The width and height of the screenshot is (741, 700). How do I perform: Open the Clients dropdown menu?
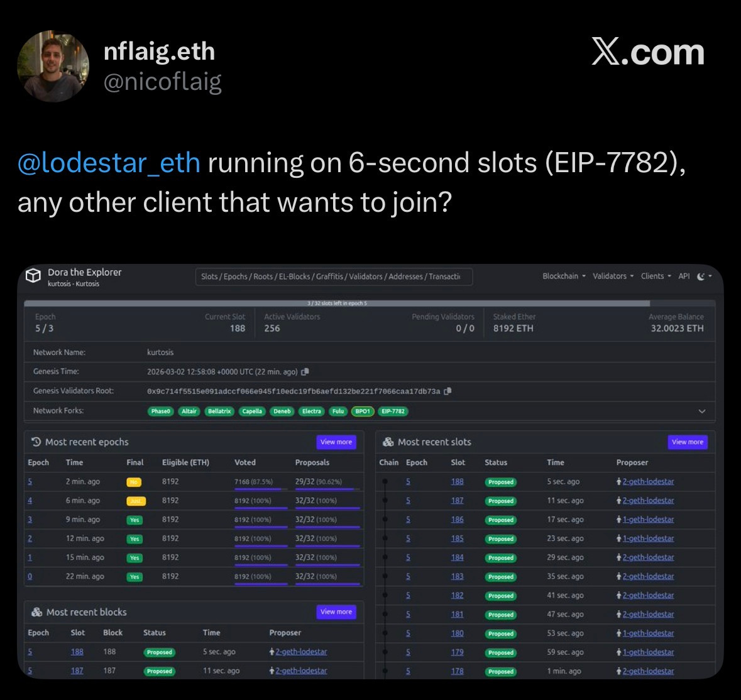656,276
